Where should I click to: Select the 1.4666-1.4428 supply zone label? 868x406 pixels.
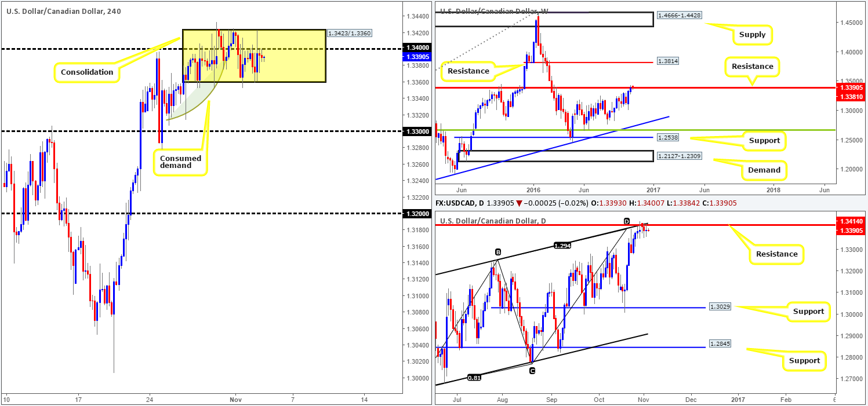tap(680, 16)
